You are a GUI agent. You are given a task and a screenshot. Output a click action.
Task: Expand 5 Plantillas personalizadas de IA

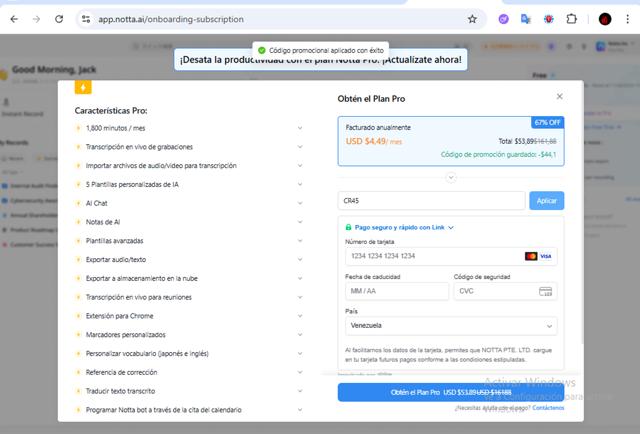coord(300,185)
